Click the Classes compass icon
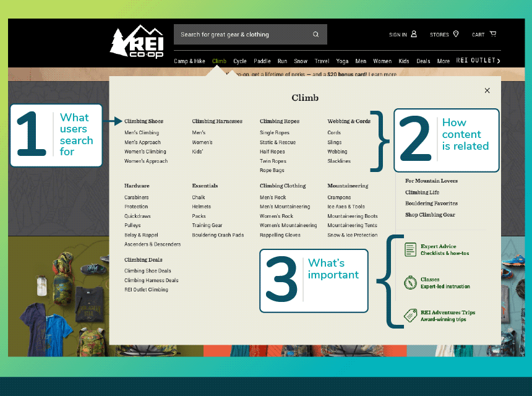Screen dimensions: 532x396 (x=410, y=283)
